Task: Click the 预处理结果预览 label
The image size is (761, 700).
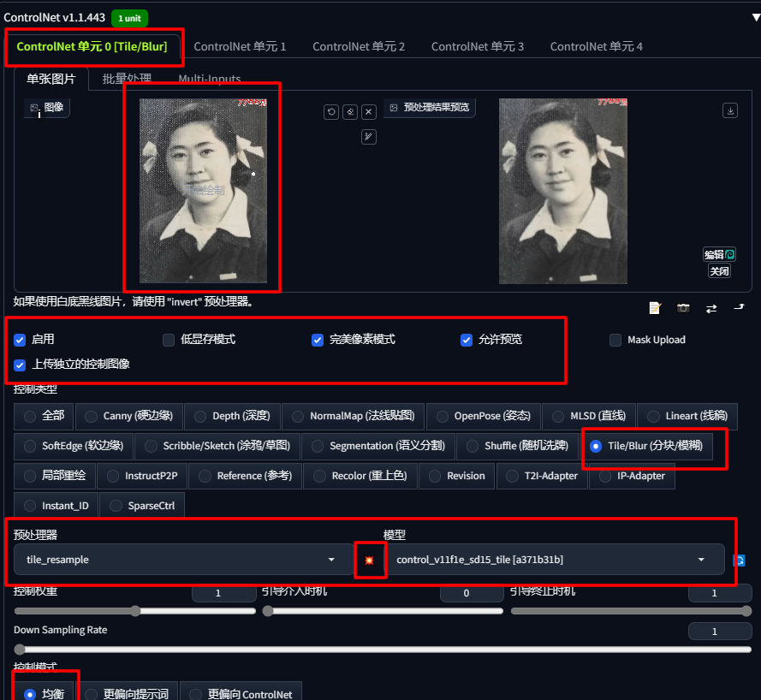Action: coord(430,107)
